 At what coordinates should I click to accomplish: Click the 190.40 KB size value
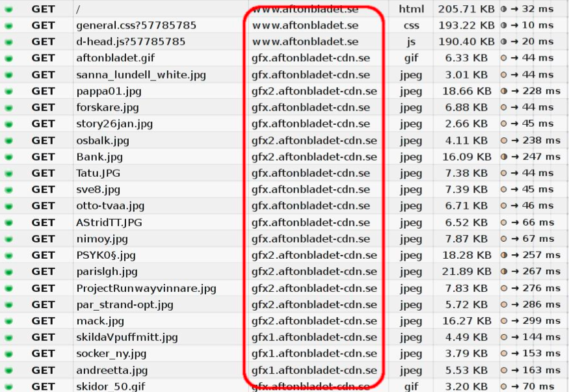click(x=466, y=42)
